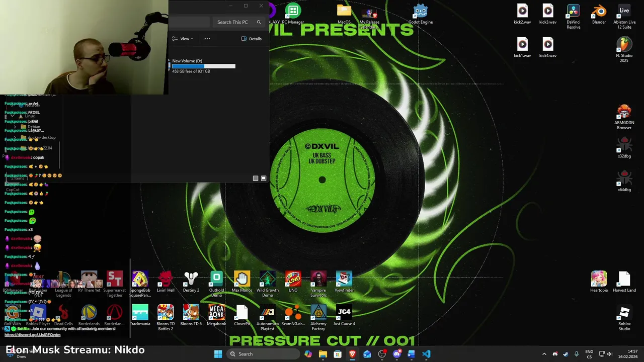
Task: Launch Autonomica Playtest shortcut
Action: pyautogui.click(x=268, y=318)
